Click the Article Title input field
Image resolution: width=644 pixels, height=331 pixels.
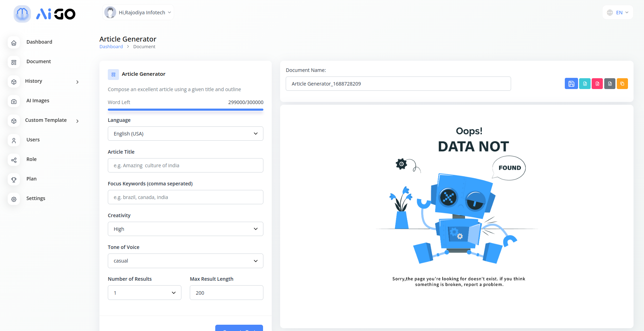click(x=185, y=165)
